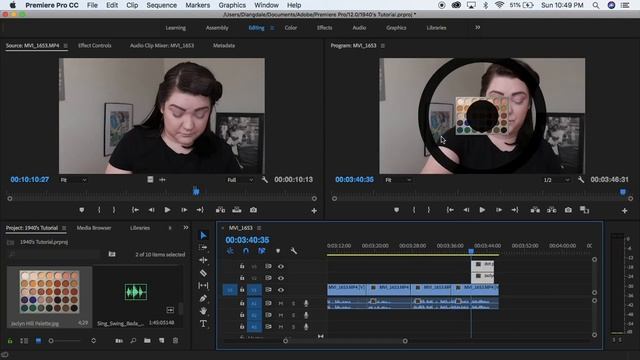The width and height of the screenshot is (640, 360).
Task: Select the Razor tool
Action: [203, 273]
